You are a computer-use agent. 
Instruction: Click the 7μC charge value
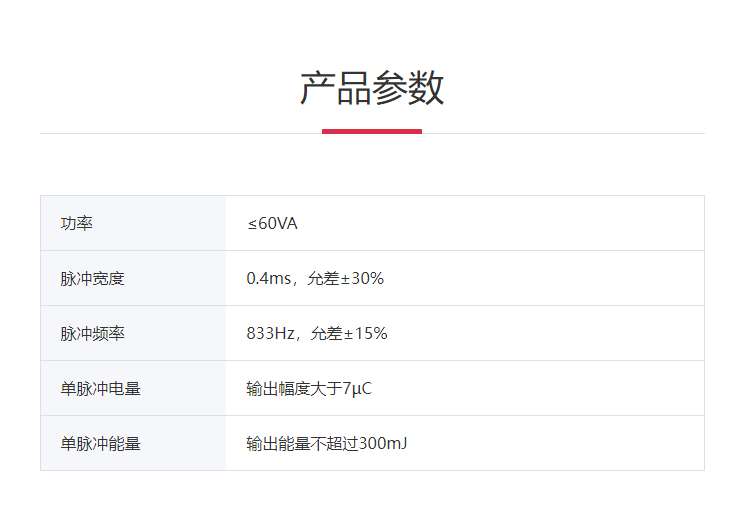click(357, 388)
